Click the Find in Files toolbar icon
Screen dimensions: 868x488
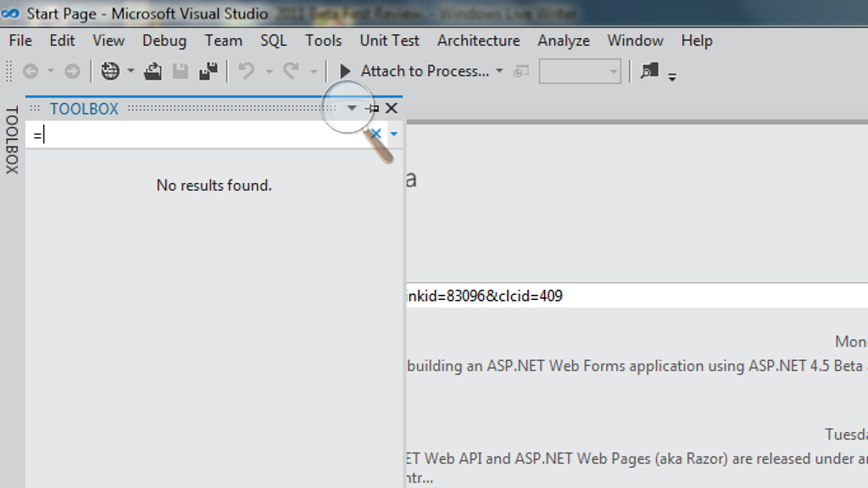649,71
